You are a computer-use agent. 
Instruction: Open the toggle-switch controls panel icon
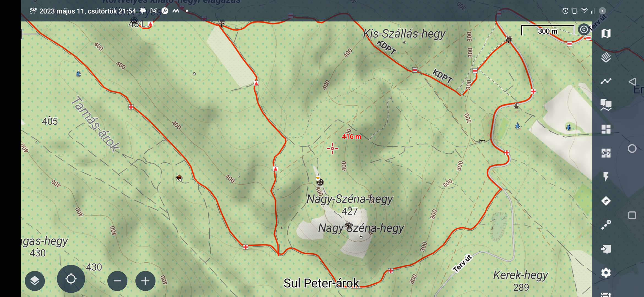(x=606, y=153)
